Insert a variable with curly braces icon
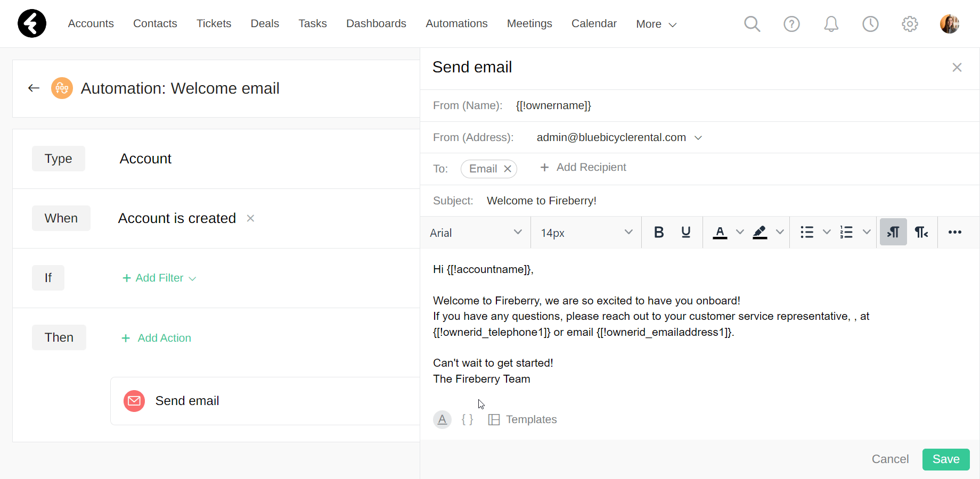 pos(467,419)
